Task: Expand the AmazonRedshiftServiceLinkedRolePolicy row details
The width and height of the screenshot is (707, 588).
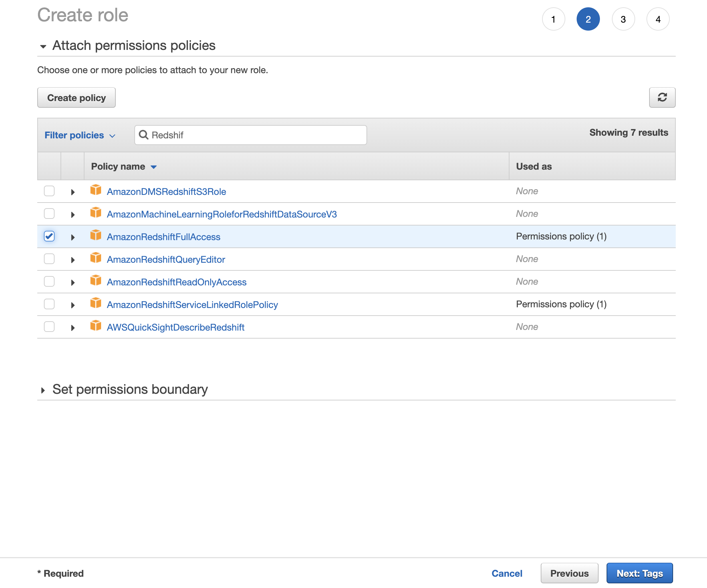Action: [72, 305]
